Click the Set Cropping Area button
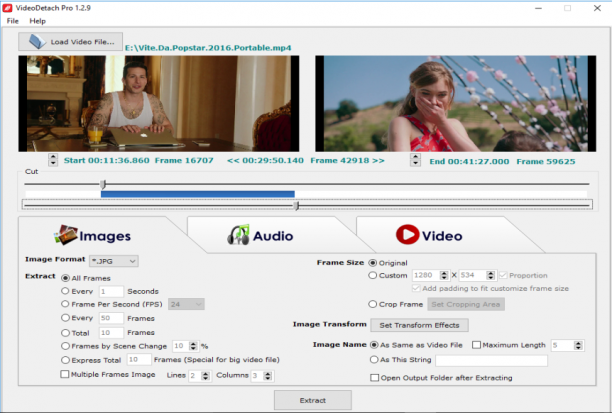The image size is (612, 413). pos(466,304)
